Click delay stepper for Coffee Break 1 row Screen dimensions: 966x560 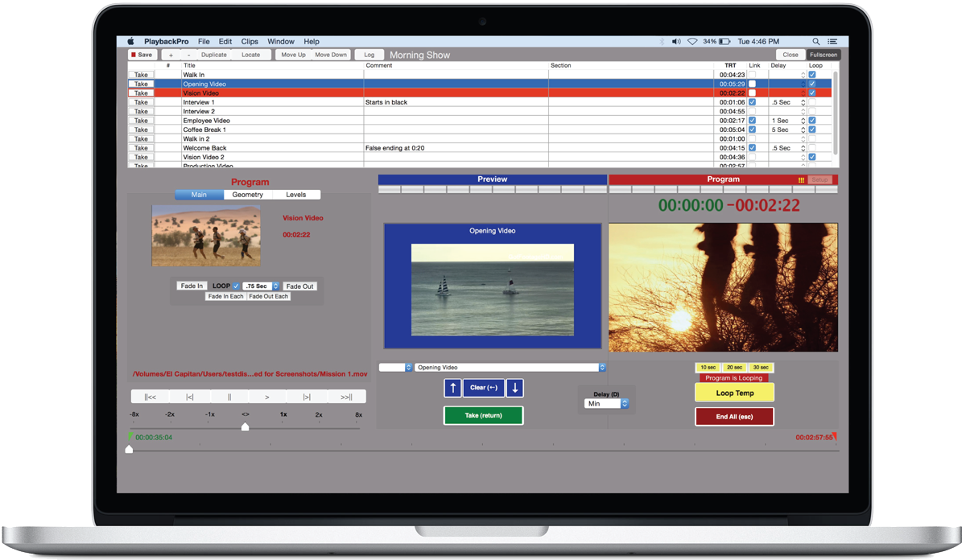point(803,130)
